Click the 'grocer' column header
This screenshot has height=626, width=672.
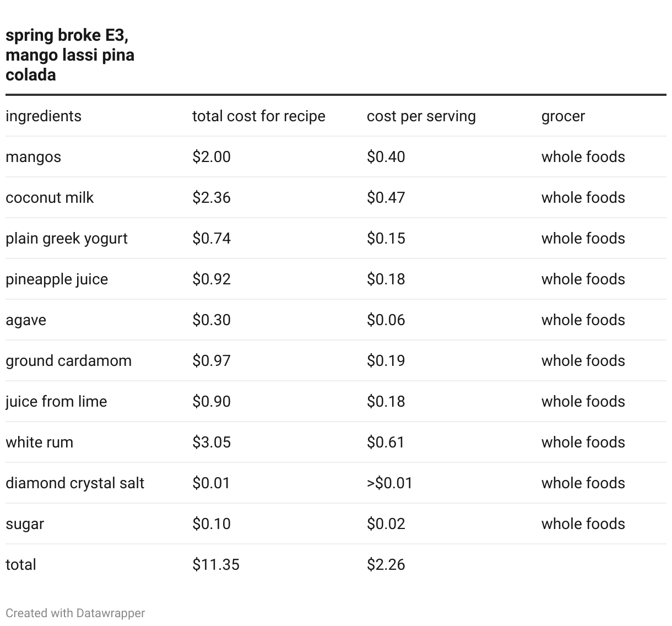coord(563,116)
